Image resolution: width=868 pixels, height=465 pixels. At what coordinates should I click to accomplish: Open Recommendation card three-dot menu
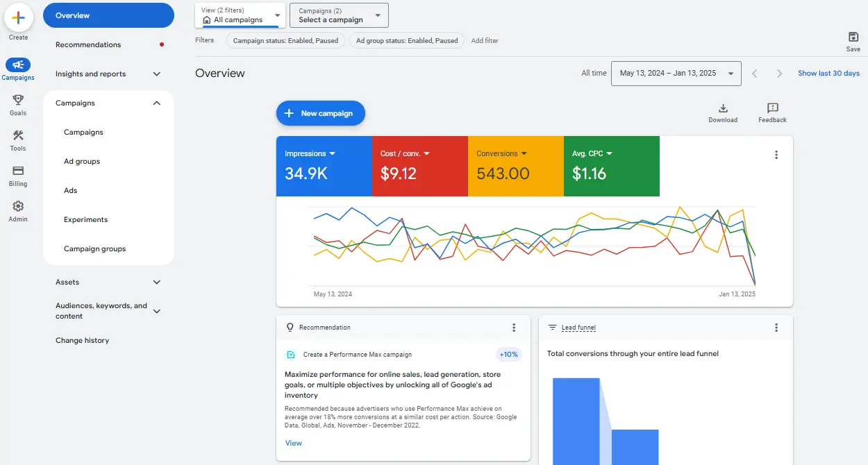[514, 328]
